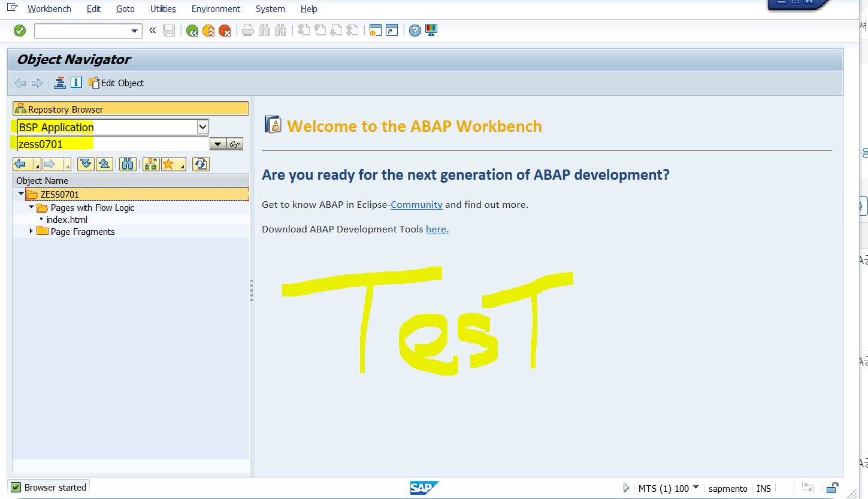Screen dimensions: 868x499
Task: Click the Edit Object button
Action: click(116, 83)
